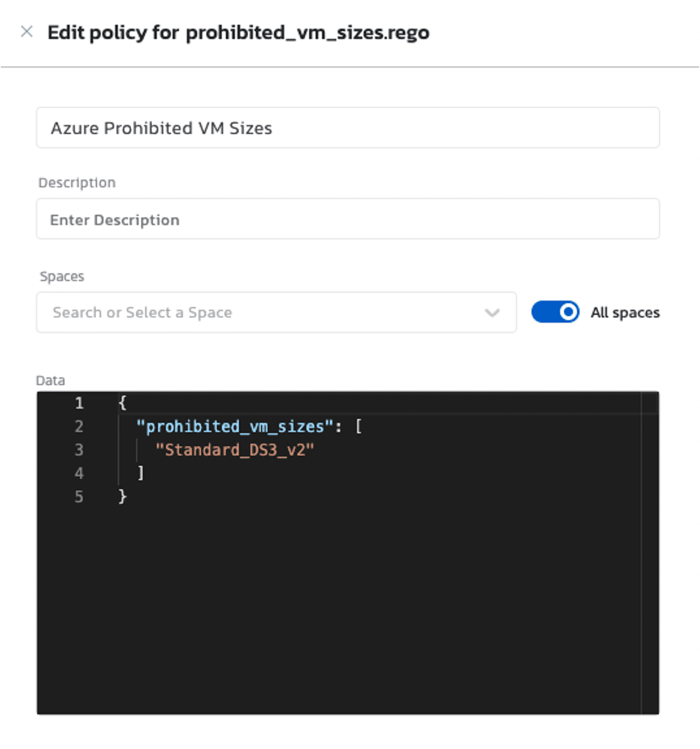Click the opening square bracket on line 2
The height and width of the screenshot is (749, 700).
click(358, 426)
